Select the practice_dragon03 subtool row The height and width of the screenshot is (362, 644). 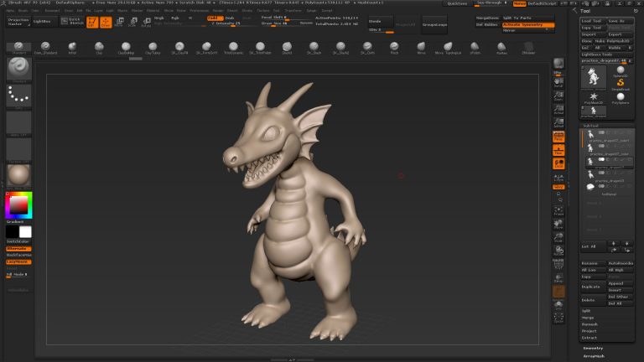click(609, 177)
